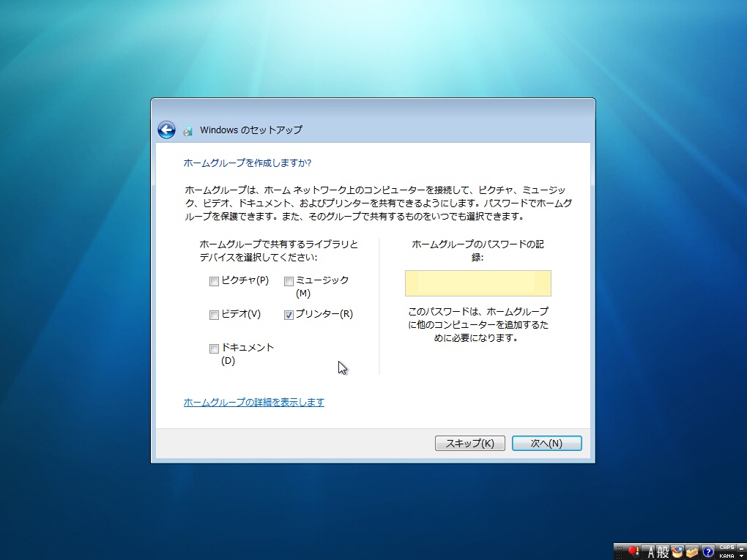Click the Windows setup title icon
Viewport: 747px width, 560px height.
[188, 130]
